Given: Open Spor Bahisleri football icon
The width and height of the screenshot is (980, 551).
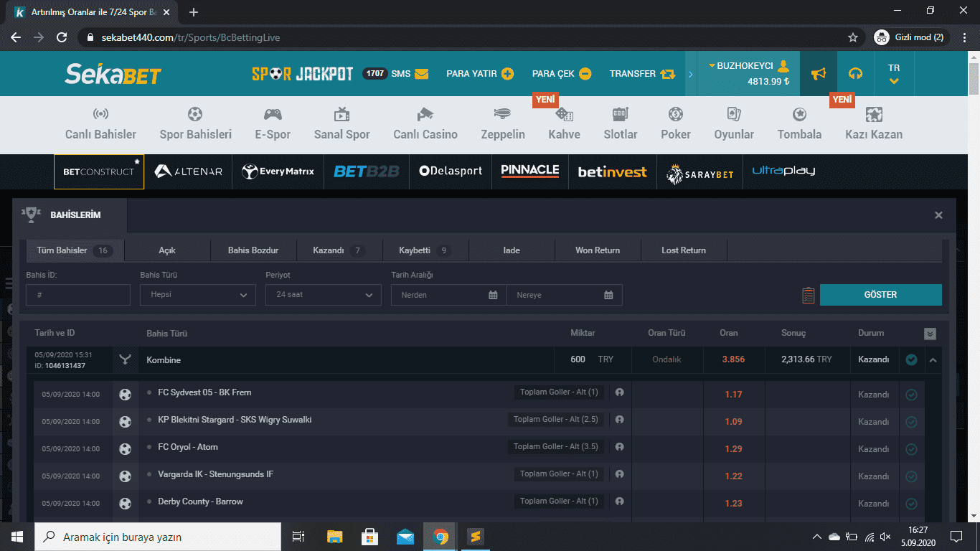Looking at the screenshot, I should [x=195, y=114].
